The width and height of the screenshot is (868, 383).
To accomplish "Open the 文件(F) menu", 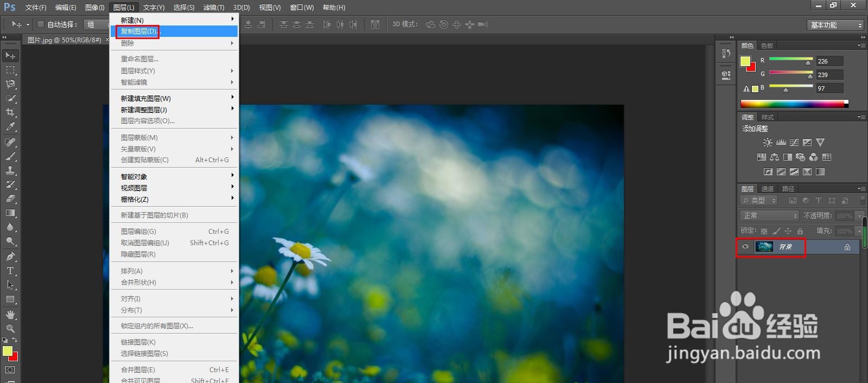I will click(36, 8).
